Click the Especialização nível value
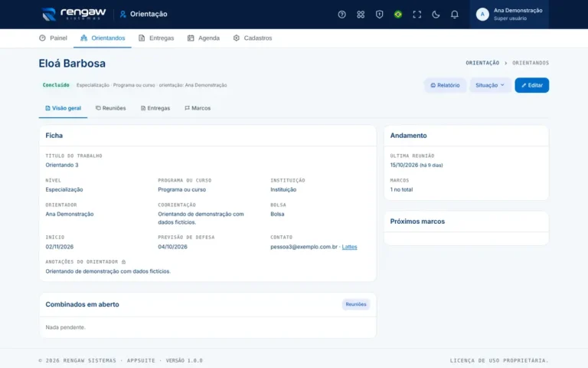Viewport: 588px width, 368px height. pos(64,189)
